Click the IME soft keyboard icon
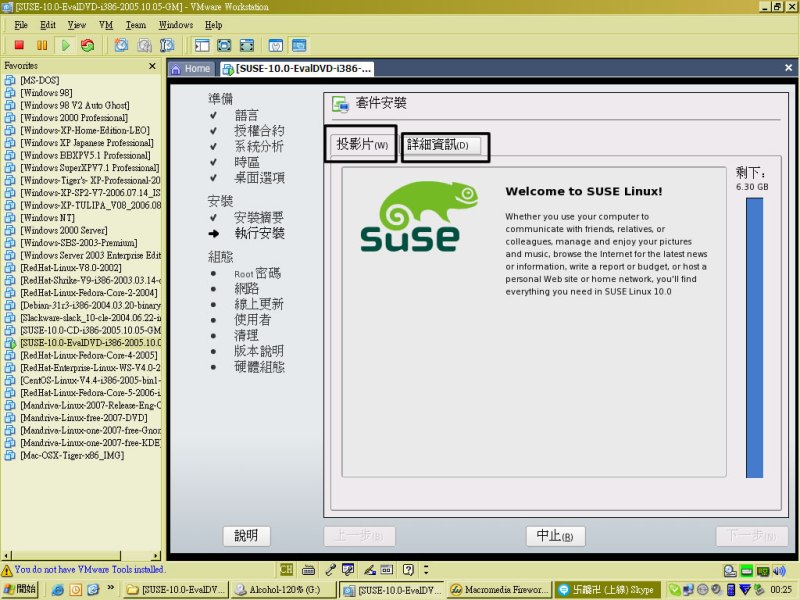 pyautogui.click(x=308, y=569)
